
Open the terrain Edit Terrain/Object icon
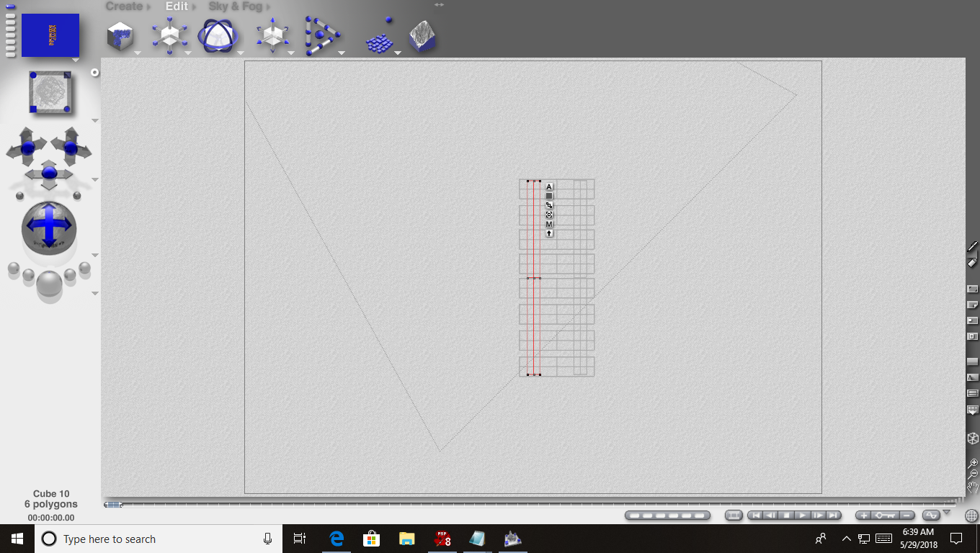click(x=422, y=36)
